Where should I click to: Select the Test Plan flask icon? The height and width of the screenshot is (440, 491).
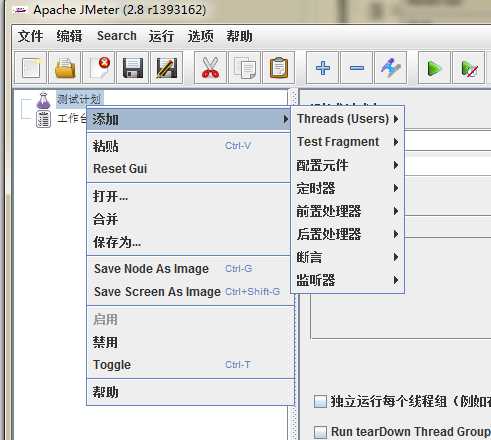[x=43, y=100]
